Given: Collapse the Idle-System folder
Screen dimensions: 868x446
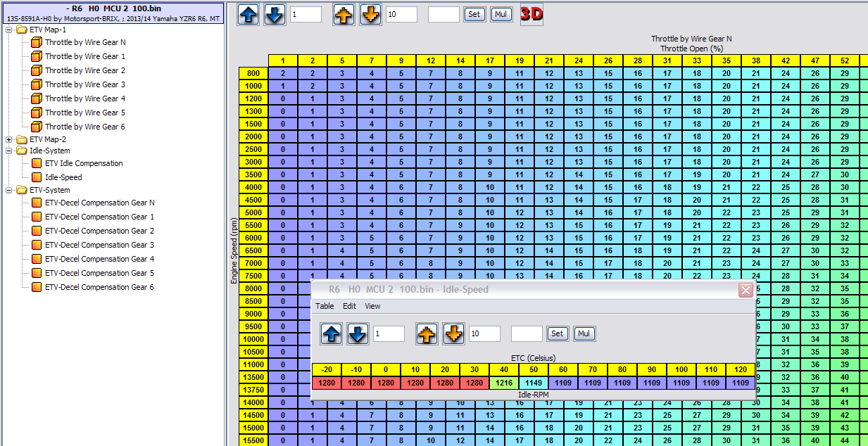Looking at the screenshot, I should tap(9, 151).
